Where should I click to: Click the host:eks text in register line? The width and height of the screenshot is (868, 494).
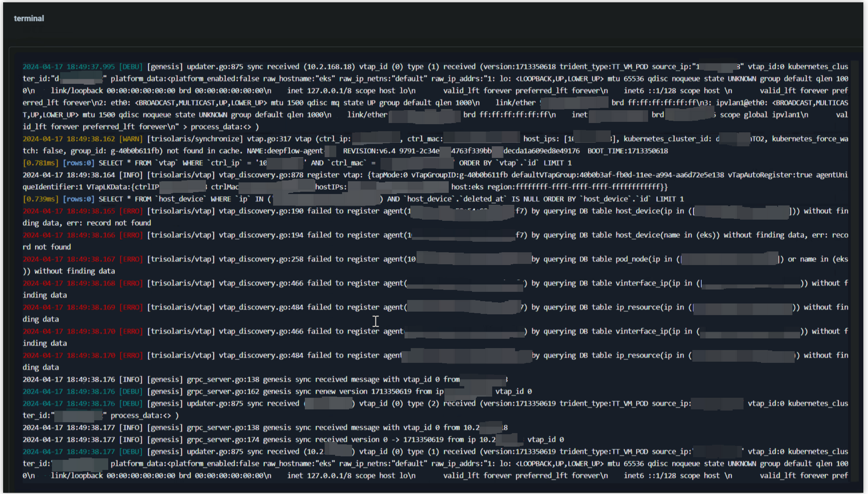(x=467, y=187)
